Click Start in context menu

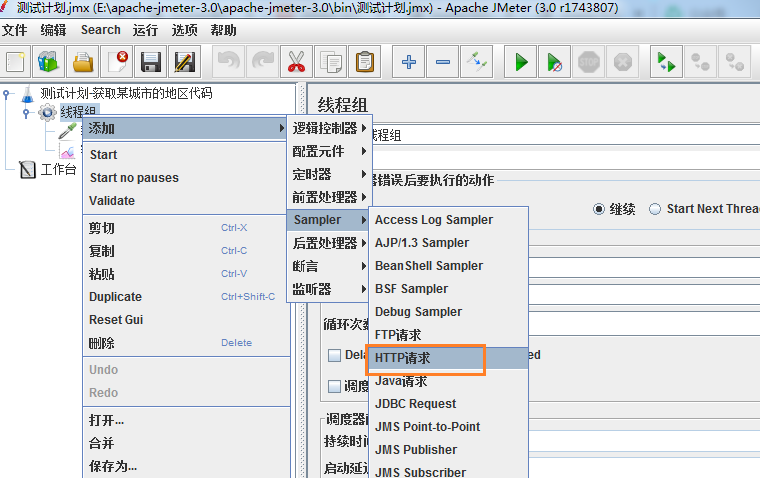coord(187,155)
